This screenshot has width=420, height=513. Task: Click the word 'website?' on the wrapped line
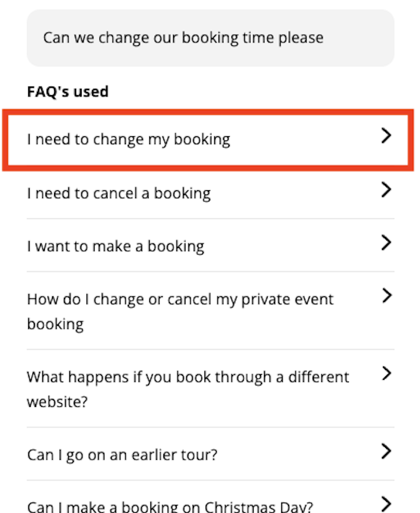[57, 402]
